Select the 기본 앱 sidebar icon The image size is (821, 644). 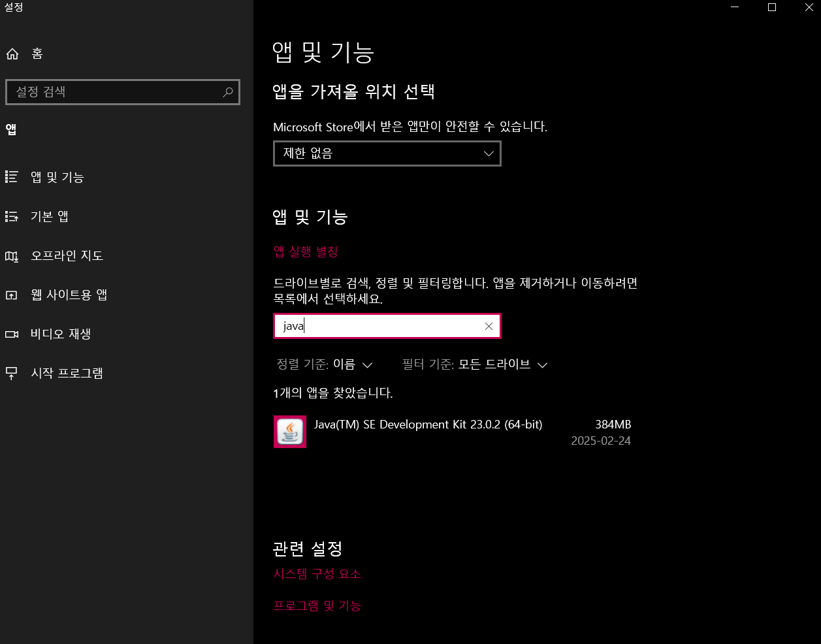(12, 216)
